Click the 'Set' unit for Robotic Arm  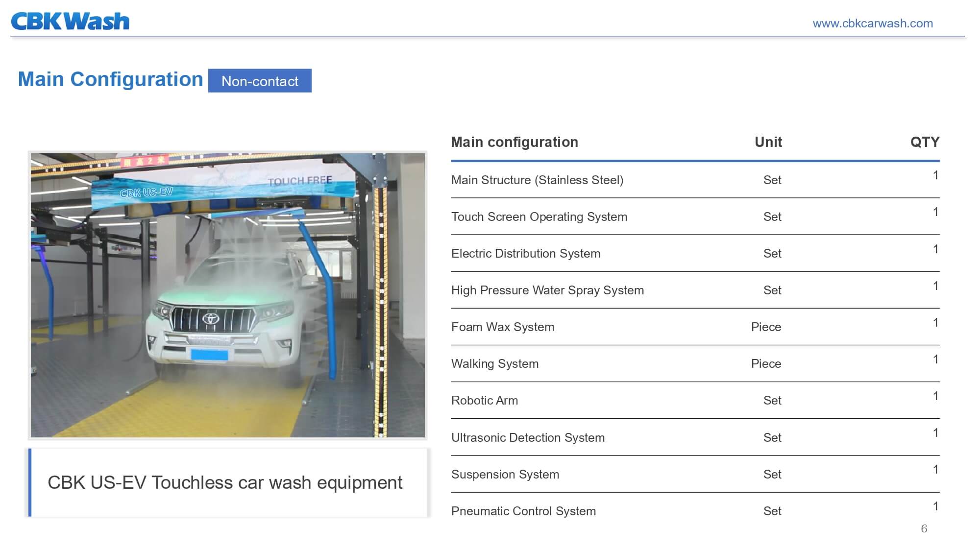(x=772, y=401)
